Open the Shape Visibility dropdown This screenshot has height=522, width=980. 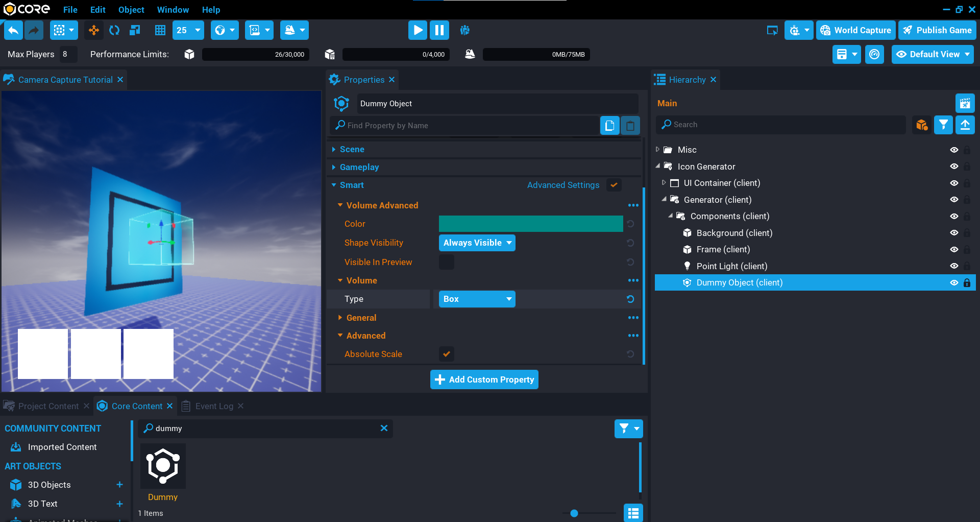tap(477, 243)
